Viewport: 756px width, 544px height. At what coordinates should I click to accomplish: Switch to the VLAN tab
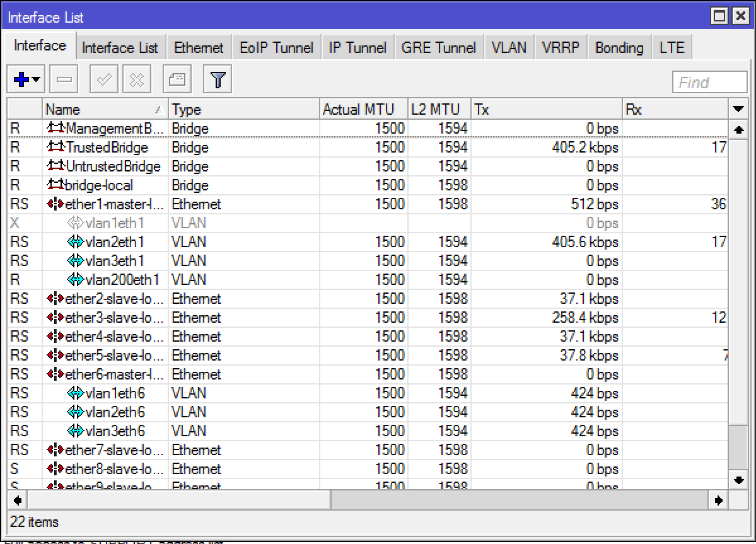pyautogui.click(x=509, y=46)
